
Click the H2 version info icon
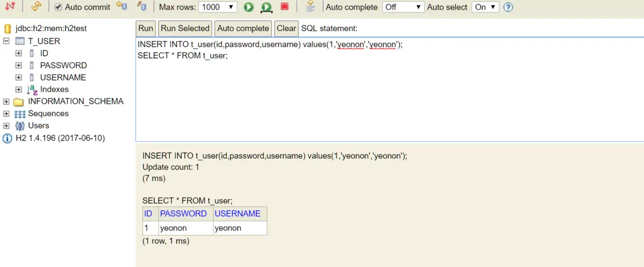[x=7, y=138]
